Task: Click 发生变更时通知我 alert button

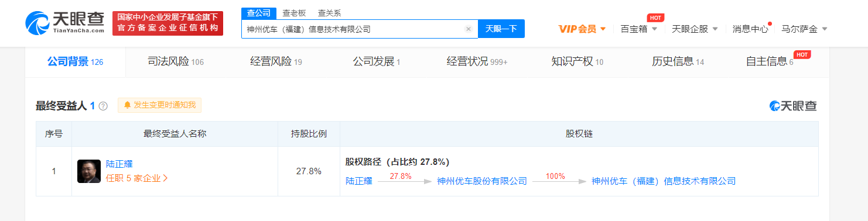Action: [x=159, y=105]
